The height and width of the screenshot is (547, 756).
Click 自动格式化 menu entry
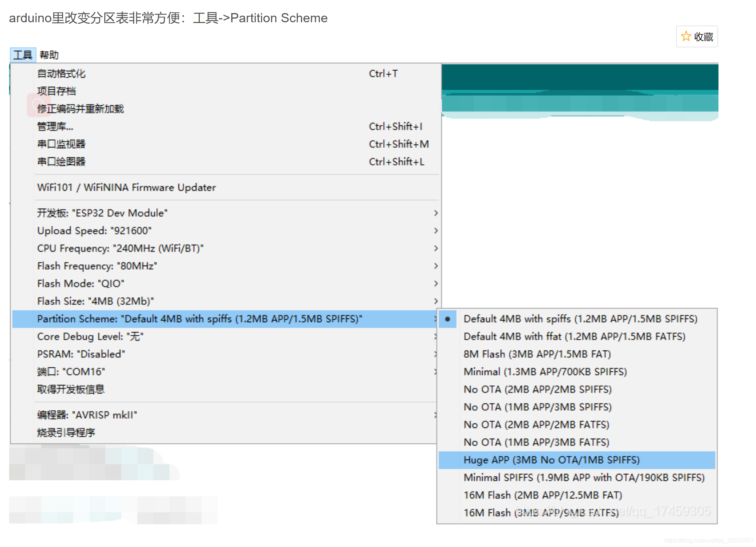[61, 74]
